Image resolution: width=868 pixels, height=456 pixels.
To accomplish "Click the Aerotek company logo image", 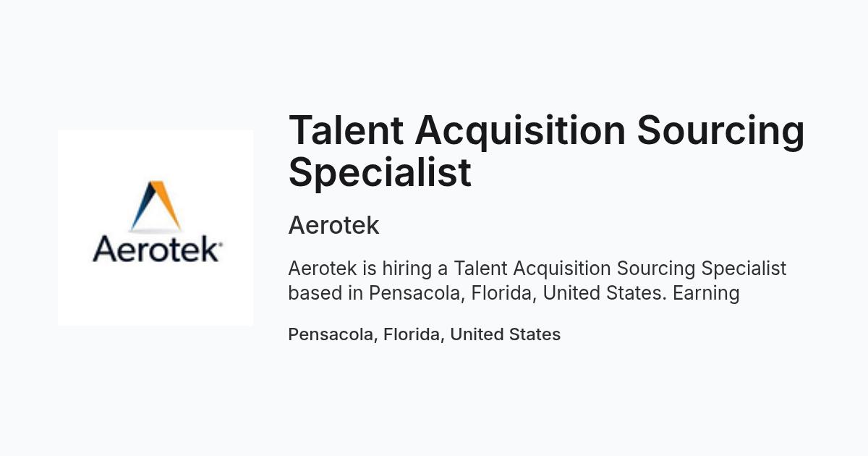I will click(x=156, y=227).
